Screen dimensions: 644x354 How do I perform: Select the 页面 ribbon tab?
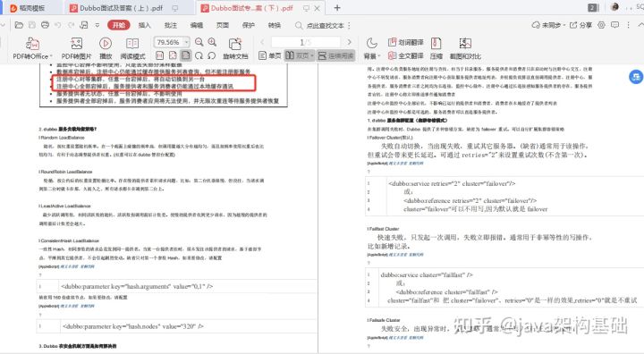222,25
